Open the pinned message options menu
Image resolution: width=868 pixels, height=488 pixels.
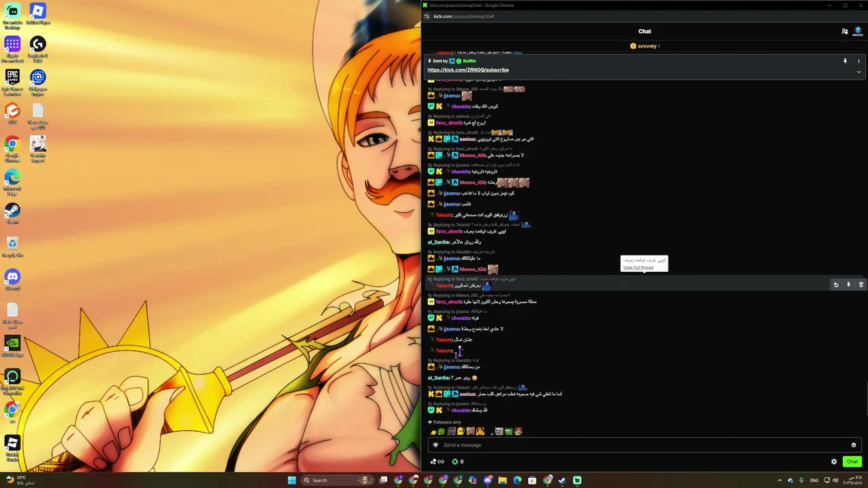tap(859, 61)
